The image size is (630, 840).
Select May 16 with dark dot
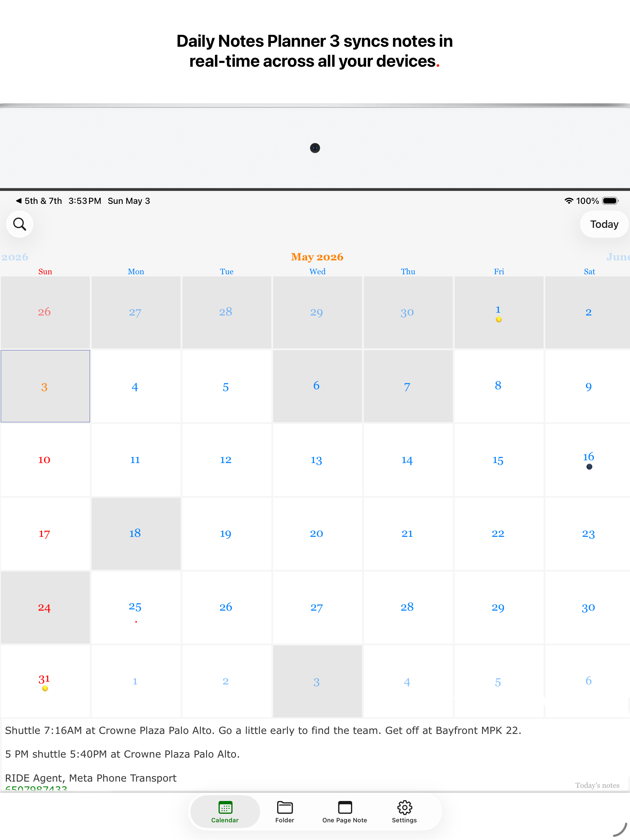pos(588,459)
